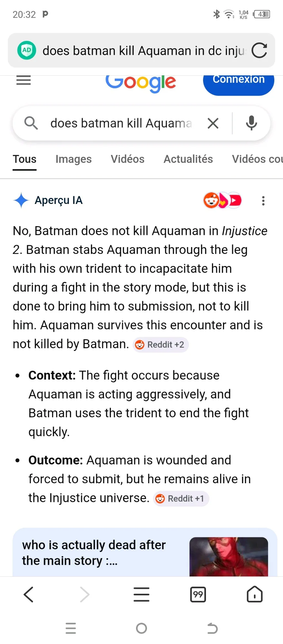Screen dimensions: 283x644
Task: Open the Reddit +2 source chip
Action: point(161,345)
